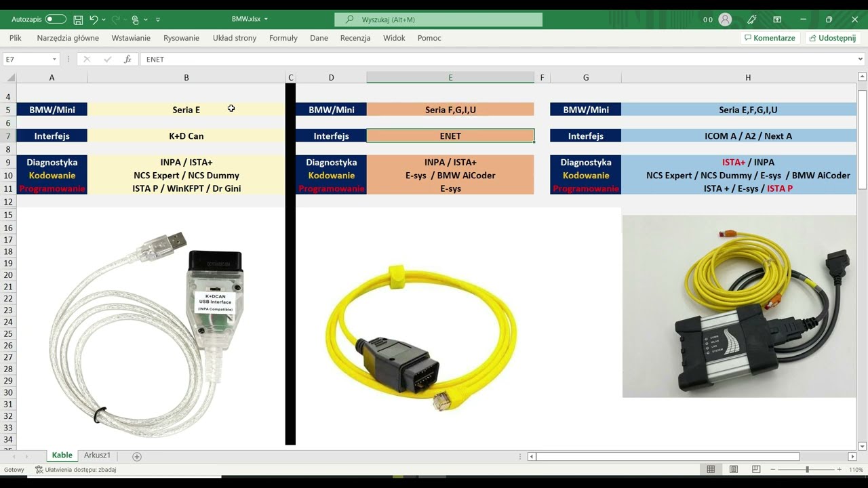Viewport: 868px width, 488px height.
Task: Switch to Widok ribbon tab
Action: 394,38
